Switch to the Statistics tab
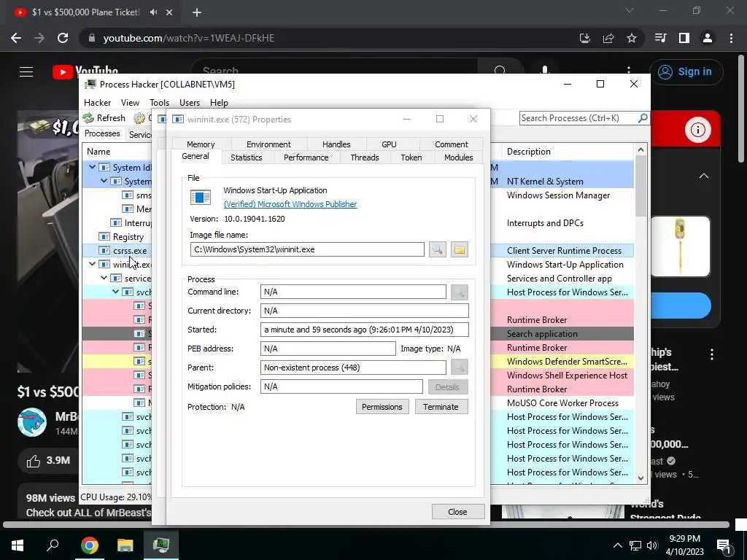 click(x=247, y=157)
